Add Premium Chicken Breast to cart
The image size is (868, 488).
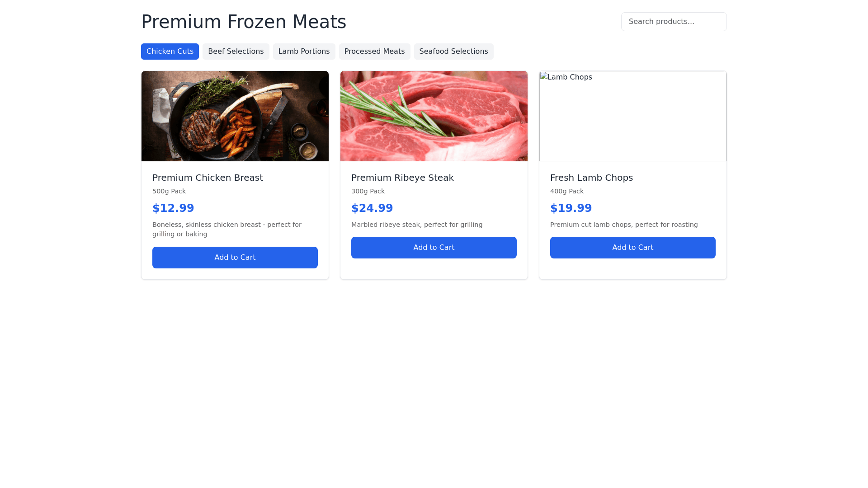click(235, 258)
